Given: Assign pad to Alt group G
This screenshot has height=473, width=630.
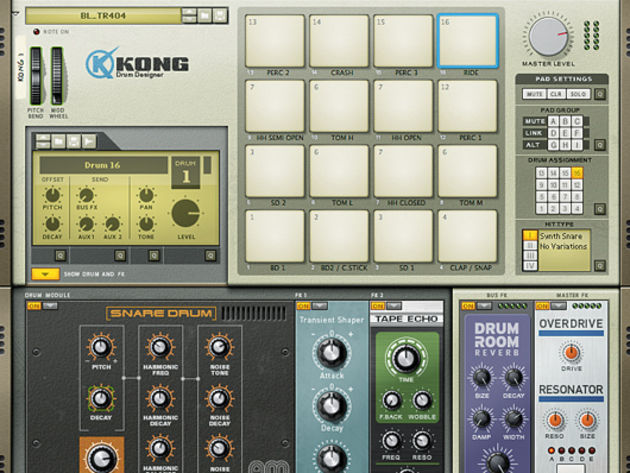Looking at the screenshot, I should (553, 145).
